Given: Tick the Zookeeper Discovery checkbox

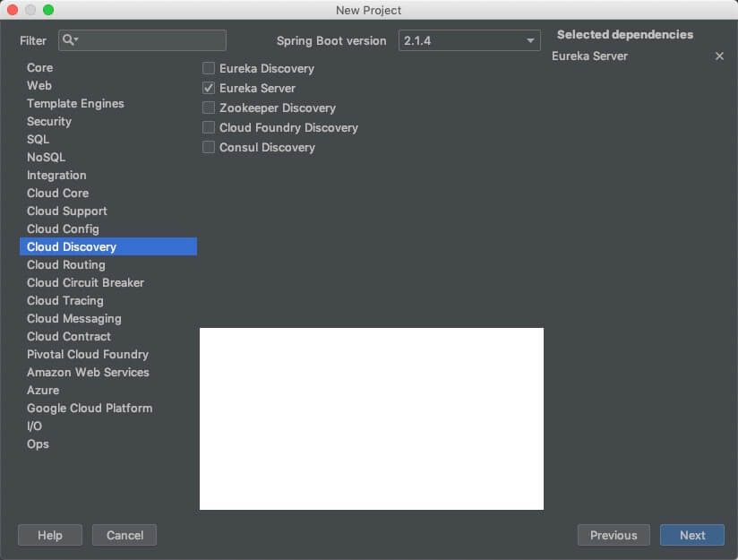Looking at the screenshot, I should 209,108.
